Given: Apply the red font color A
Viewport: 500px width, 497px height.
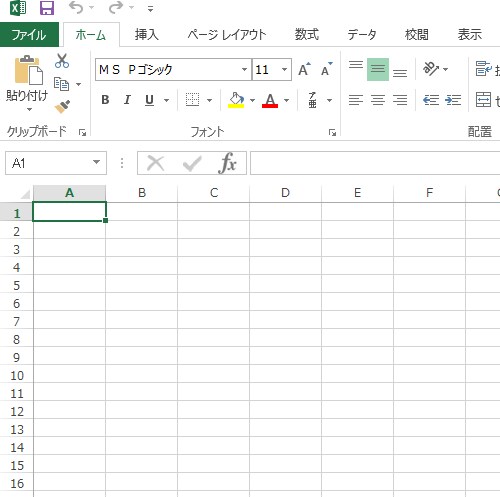Looking at the screenshot, I should pyautogui.click(x=270, y=100).
